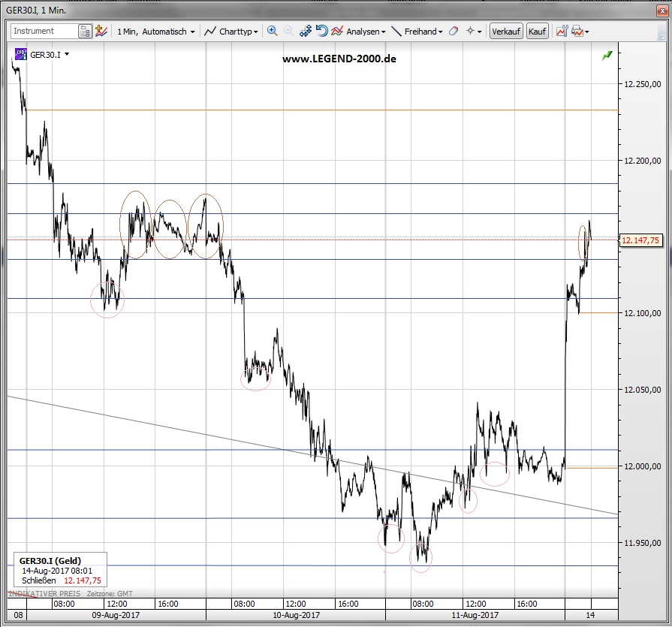Click the auto-scale arrows icon
Image resolution: width=672 pixels, height=627 pixels.
point(306,31)
